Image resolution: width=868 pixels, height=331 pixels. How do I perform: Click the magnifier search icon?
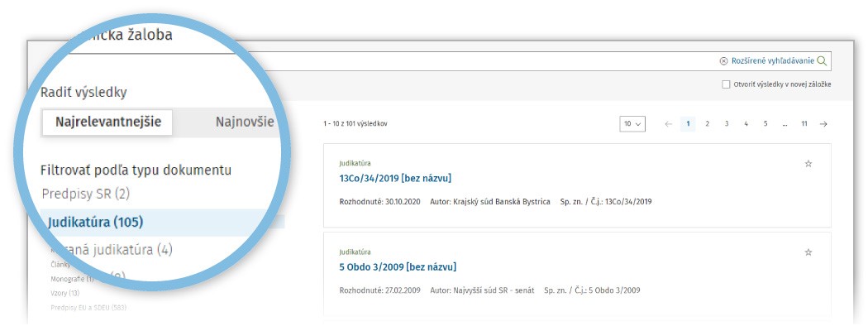click(x=821, y=61)
